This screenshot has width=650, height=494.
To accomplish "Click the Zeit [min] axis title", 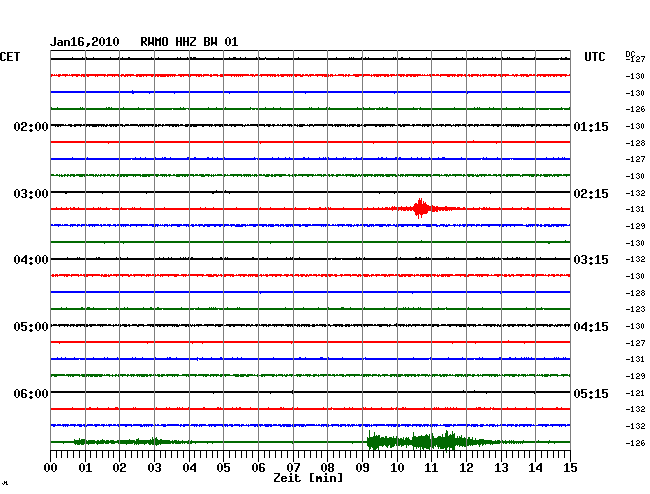I will coord(308,478).
